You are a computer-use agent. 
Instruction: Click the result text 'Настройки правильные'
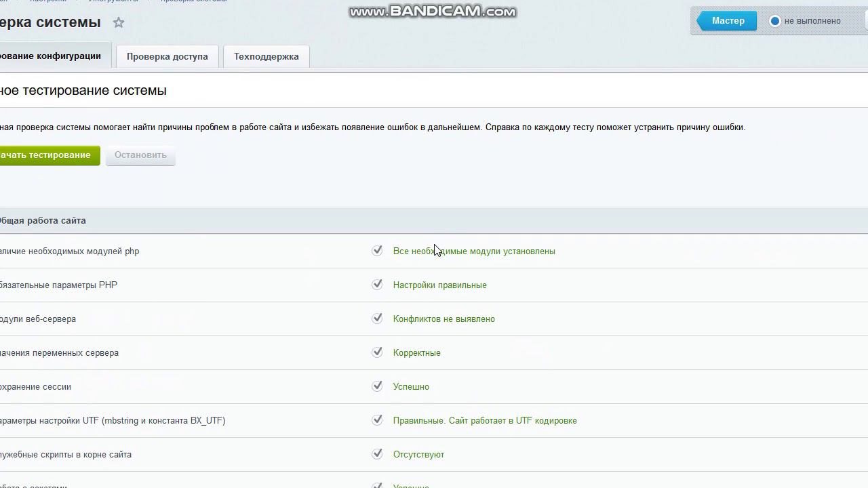coord(439,285)
